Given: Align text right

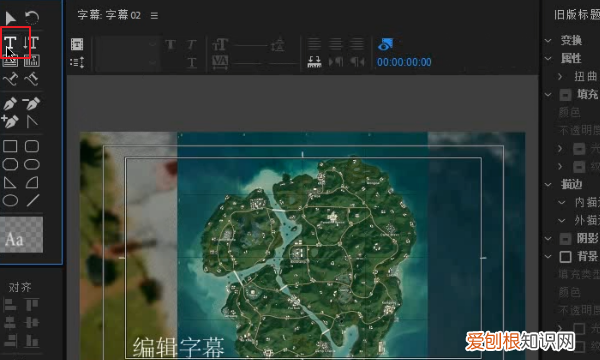Looking at the screenshot, I should (357, 44).
